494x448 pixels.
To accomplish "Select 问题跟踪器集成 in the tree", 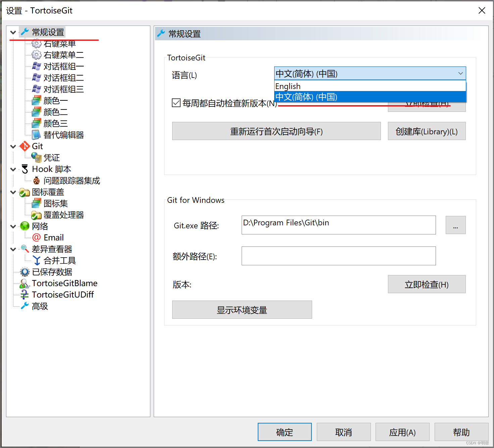I will [x=71, y=181].
